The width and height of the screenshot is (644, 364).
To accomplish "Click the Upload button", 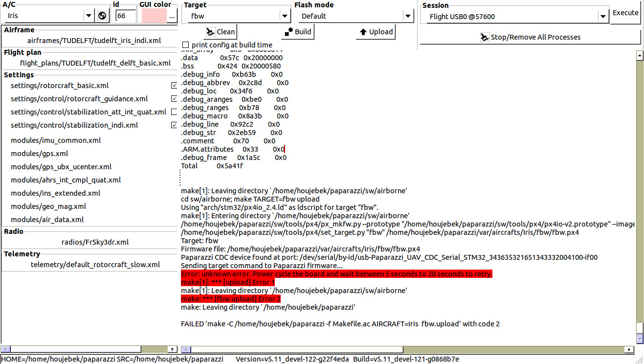I will click(376, 32).
